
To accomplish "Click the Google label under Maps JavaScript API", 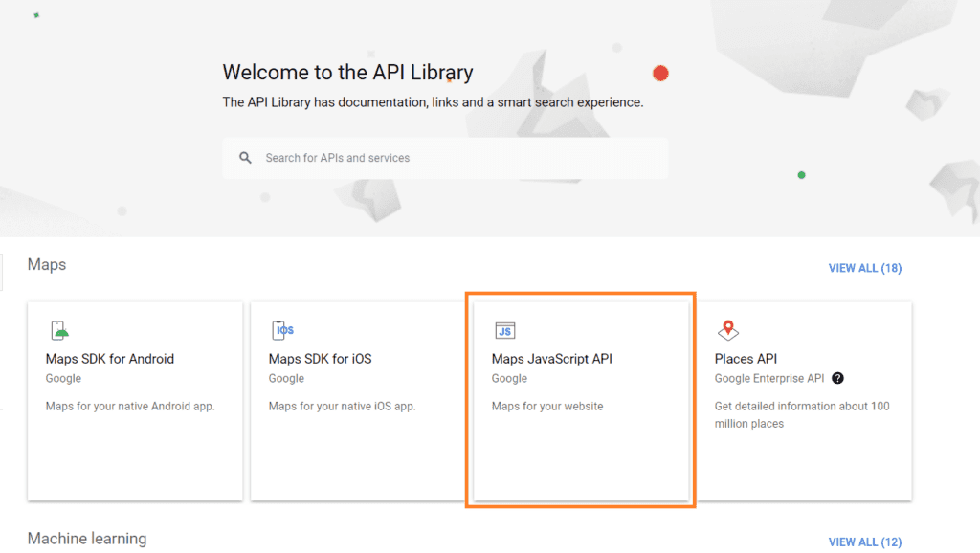I will click(x=509, y=378).
